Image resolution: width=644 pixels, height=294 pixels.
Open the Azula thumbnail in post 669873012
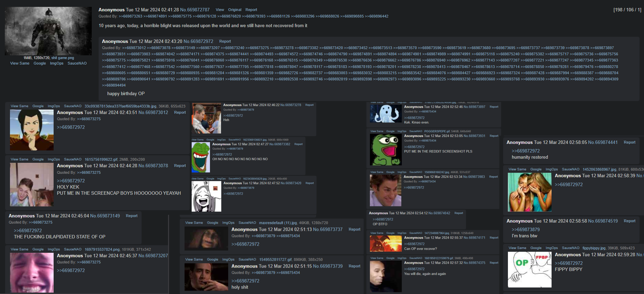pos(32,130)
